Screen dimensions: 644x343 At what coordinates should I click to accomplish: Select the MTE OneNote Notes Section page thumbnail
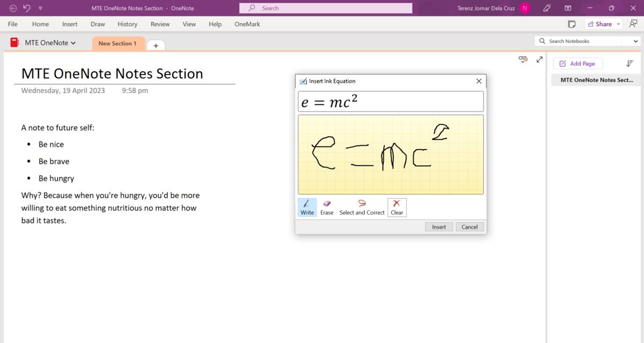[x=596, y=79]
